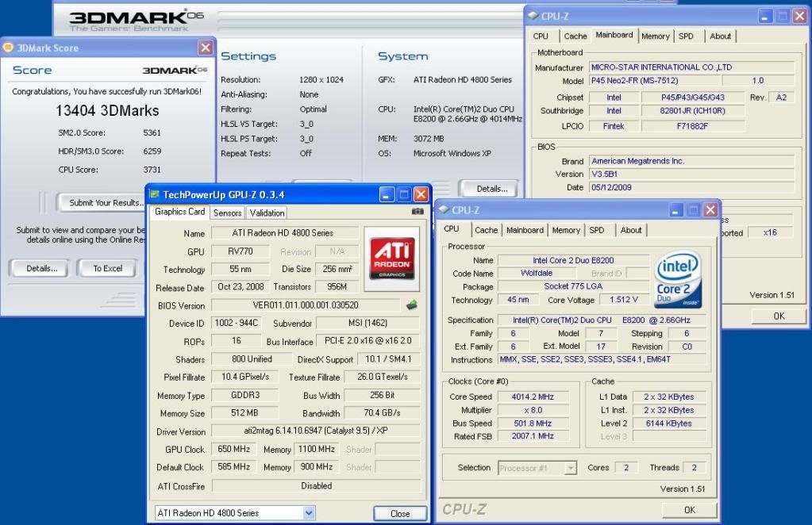Click the Southbridge 82801JR (ICH10R) value
812x525 pixels.
tap(693, 111)
